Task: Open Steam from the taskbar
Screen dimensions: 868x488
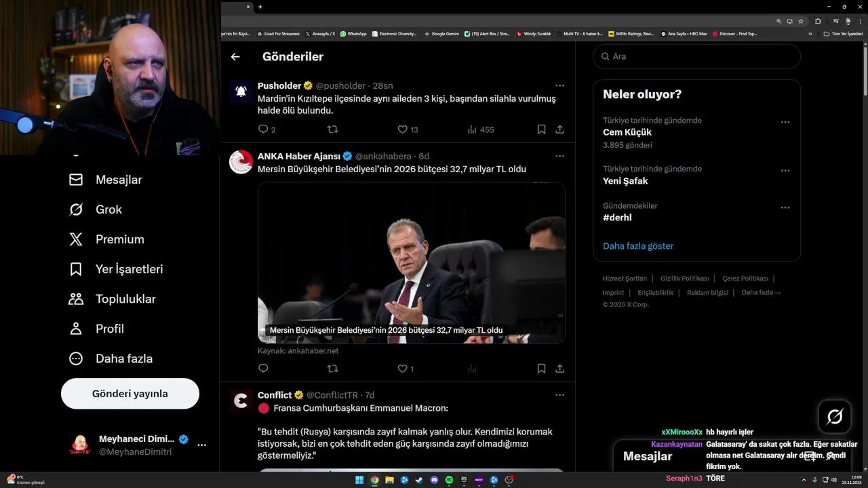Action: pos(419,480)
